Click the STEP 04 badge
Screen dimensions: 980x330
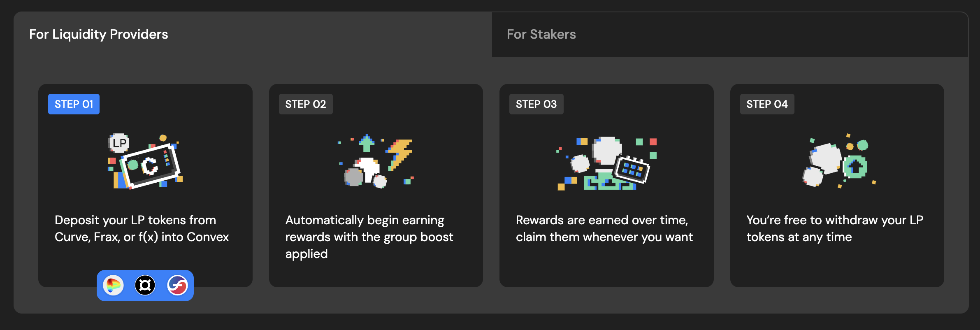767,104
